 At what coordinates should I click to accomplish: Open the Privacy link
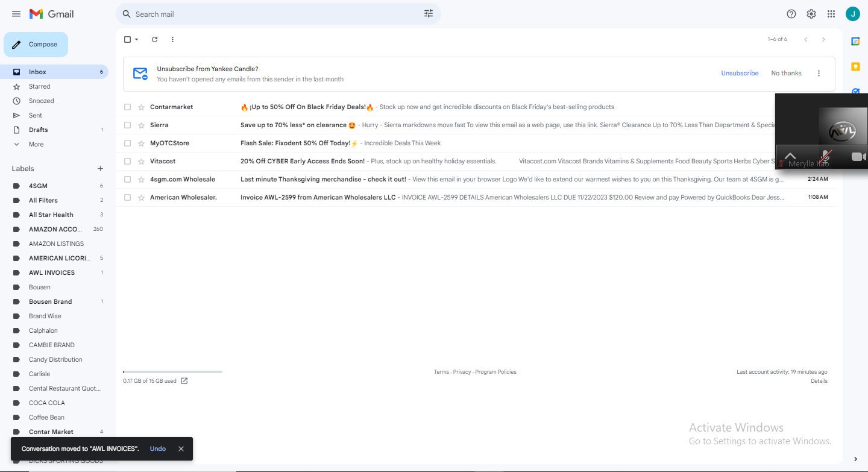pos(462,372)
